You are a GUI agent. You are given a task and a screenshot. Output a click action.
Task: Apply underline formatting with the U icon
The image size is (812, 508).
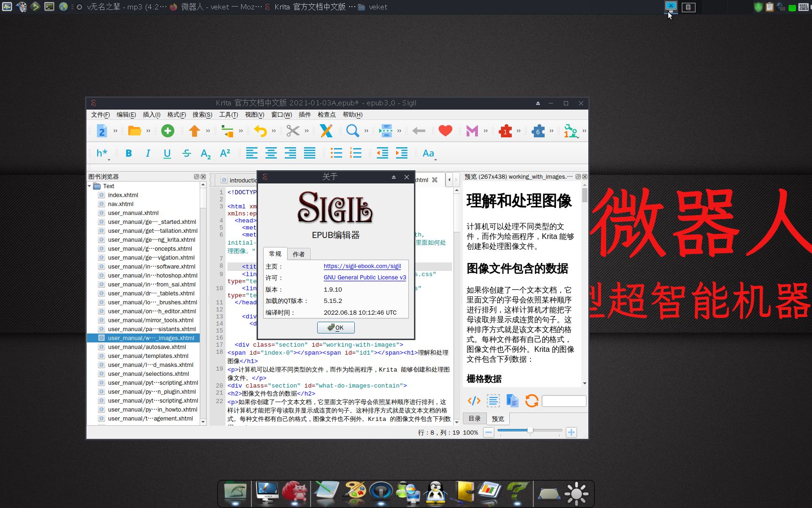pos(167,153)
